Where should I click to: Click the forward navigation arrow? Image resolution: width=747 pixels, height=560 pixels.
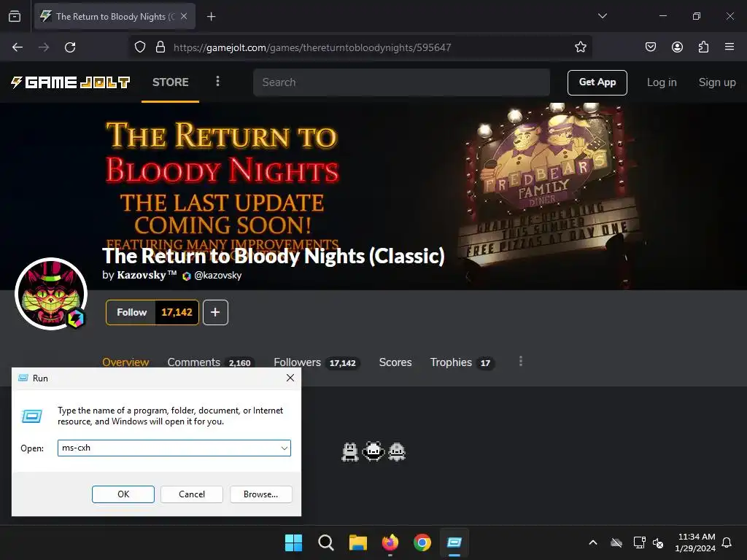(x=44, y=47)
